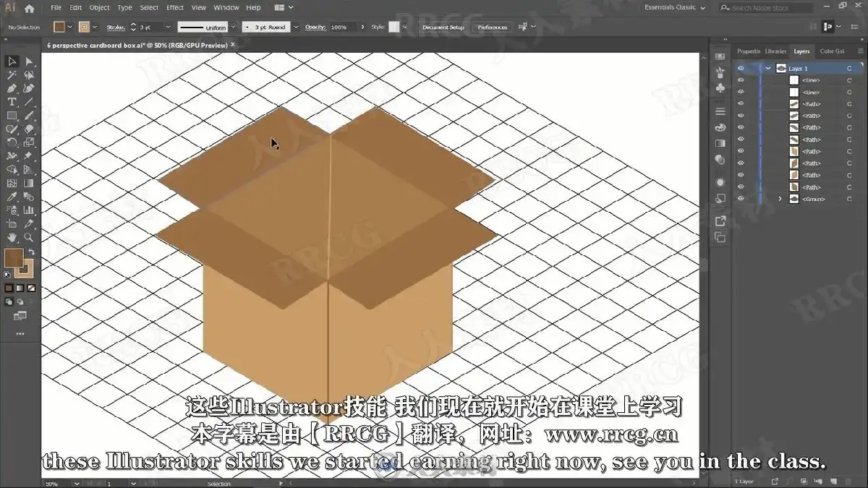Select the Scale tool
Image resolution: width=868 pixels, height=488 pixels.
pos(29,142)
